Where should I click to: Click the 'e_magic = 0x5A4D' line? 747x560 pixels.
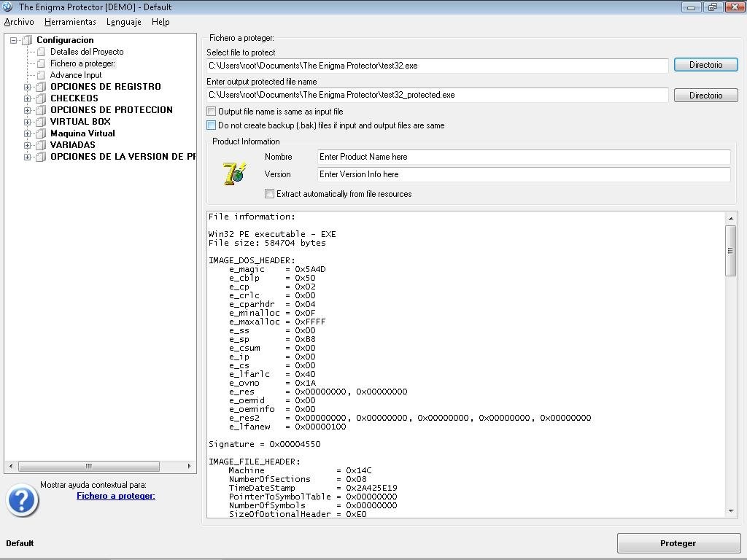(277, 269)
